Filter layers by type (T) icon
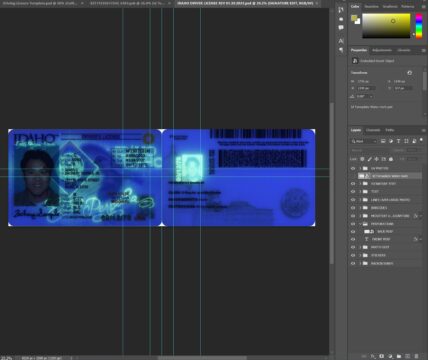428x360 pixels. [x=398, y=141]
